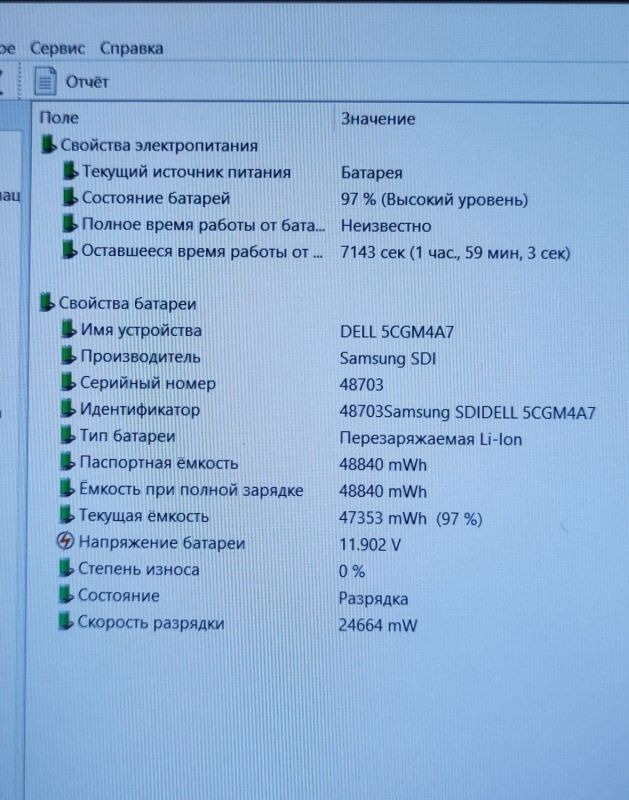
Task: Open the Справка menu
Action: click(132, 48)
